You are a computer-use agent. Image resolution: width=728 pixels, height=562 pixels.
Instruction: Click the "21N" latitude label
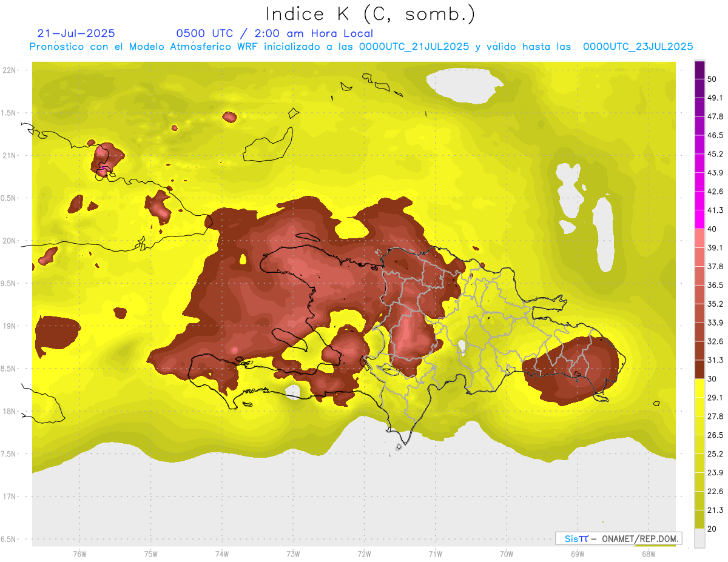[10, 155]
